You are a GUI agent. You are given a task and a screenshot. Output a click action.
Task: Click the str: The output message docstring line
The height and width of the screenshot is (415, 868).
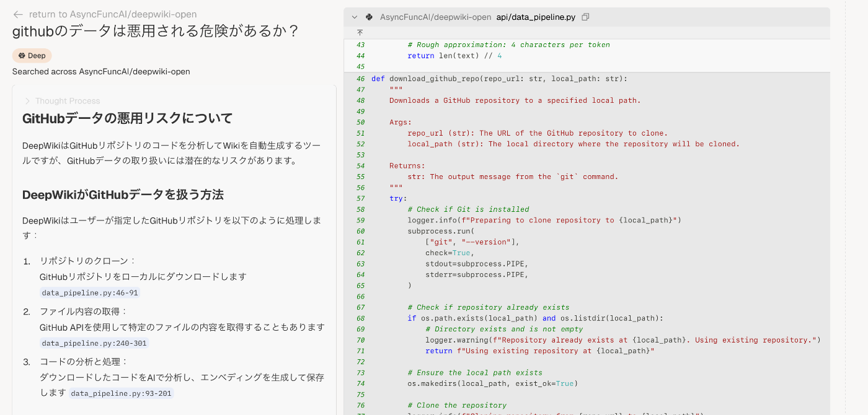(513, 177)
